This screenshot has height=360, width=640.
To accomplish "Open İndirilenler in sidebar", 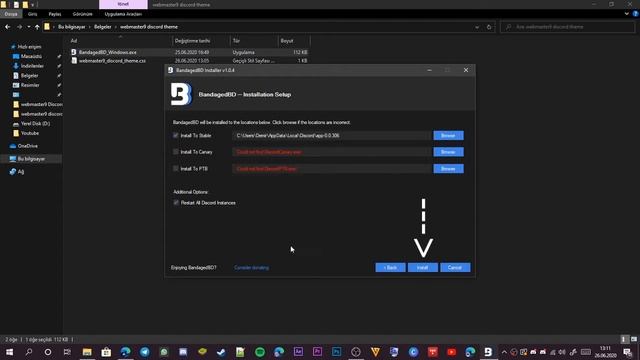I will pyautogui.click(x=32, y=66).
